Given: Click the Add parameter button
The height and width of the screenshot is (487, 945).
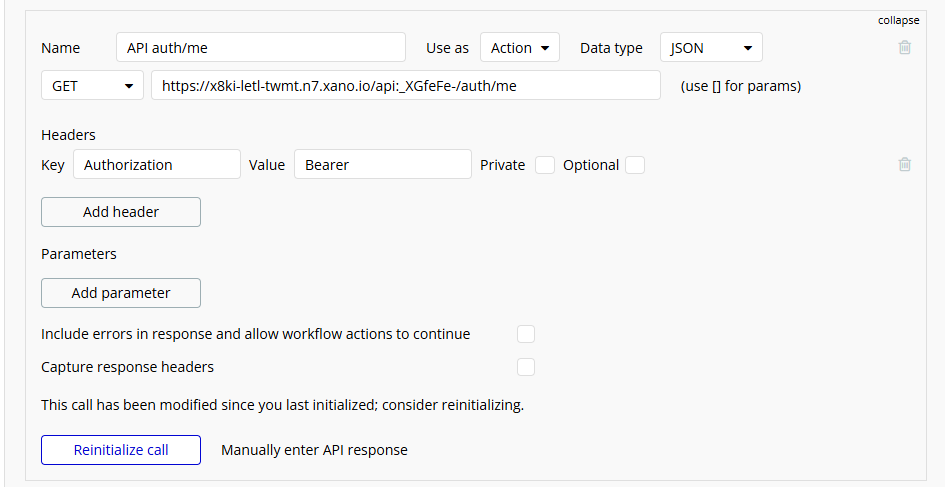Looking at the screenshot, I should [121, 293].
